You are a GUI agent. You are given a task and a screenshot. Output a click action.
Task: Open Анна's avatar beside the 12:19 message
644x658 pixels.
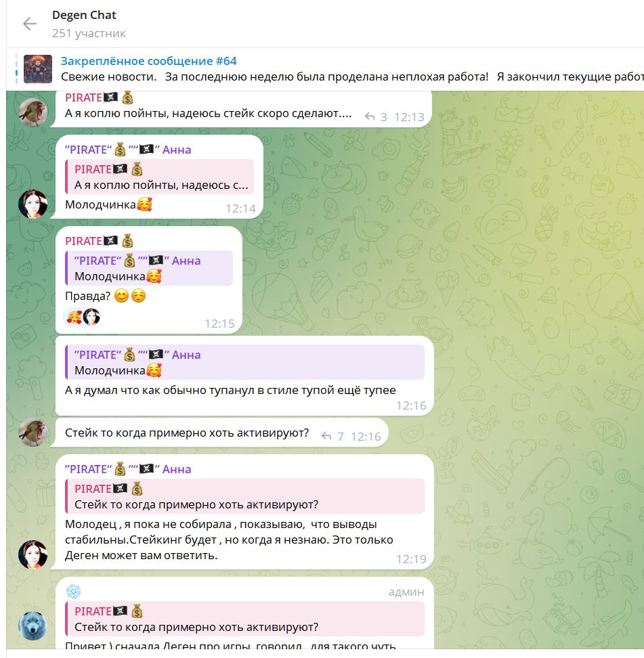click(x=33, y=554)
